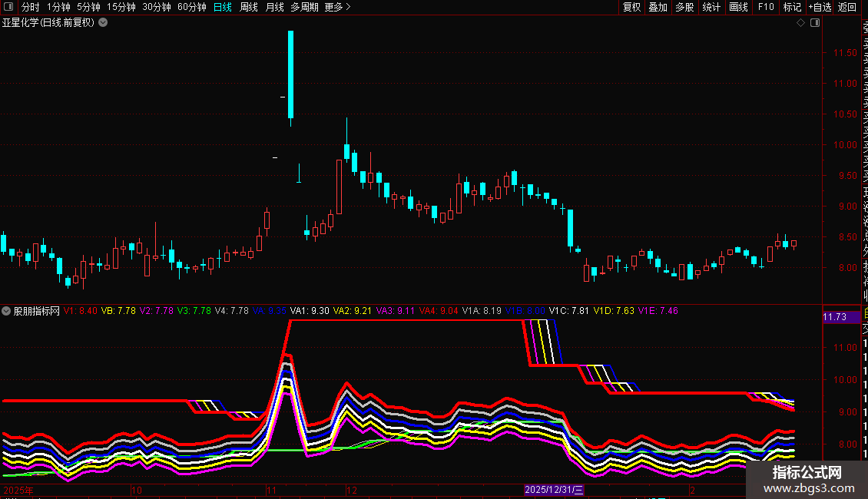Open the 复权 adjustment option
This screenshot has height=499, width=868.
[631, 7]
